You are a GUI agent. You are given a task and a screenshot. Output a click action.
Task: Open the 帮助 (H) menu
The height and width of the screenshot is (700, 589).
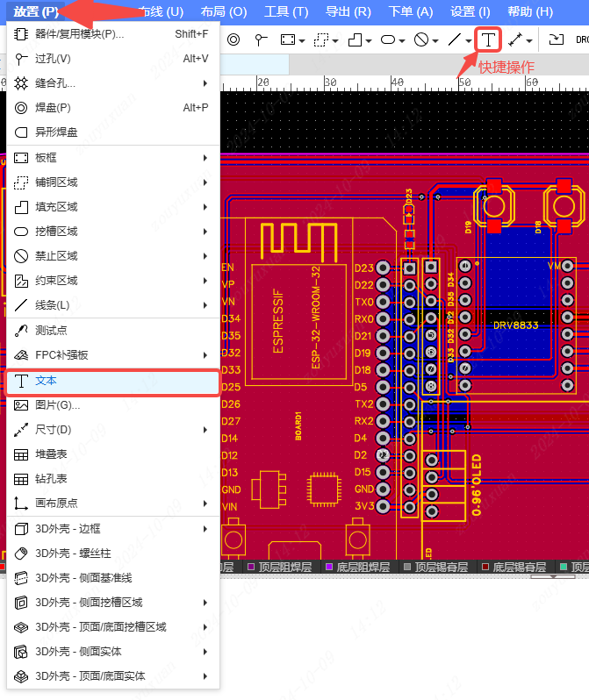(530, 11)
